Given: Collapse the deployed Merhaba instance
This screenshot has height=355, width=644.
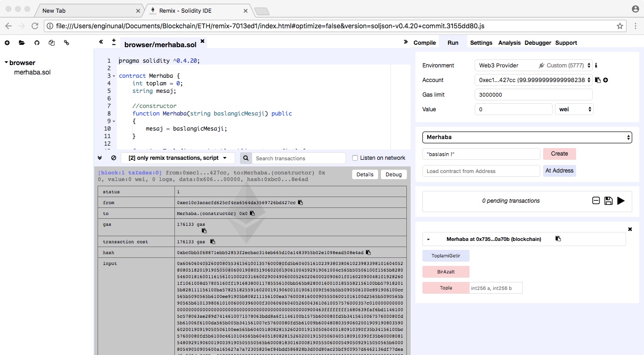Looking at the screenshot, I should click(429, 239).
